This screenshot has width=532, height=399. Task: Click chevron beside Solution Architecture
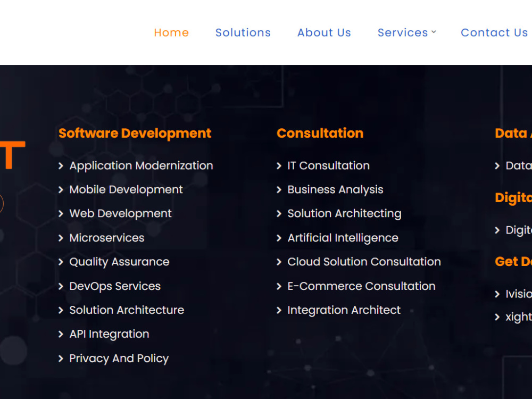pos(61,311)
